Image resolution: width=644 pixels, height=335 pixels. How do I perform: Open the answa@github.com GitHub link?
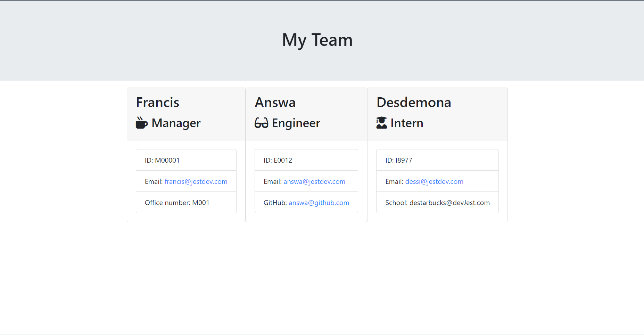pyautogui.click(x=319, y=203)
